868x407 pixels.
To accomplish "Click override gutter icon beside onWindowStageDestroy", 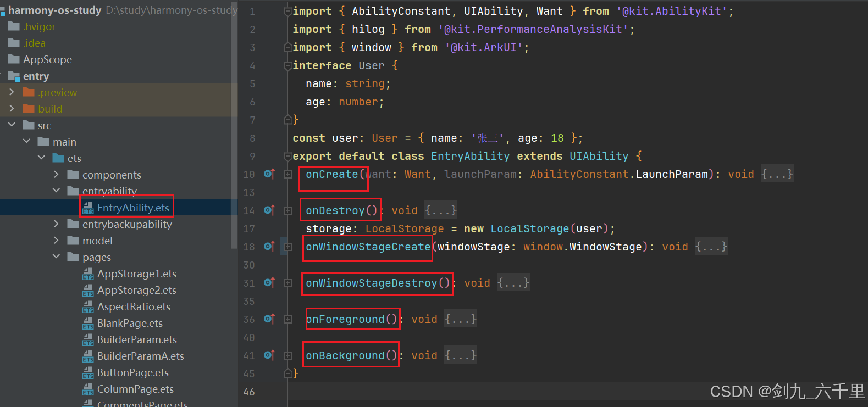I will coord(269,283).
